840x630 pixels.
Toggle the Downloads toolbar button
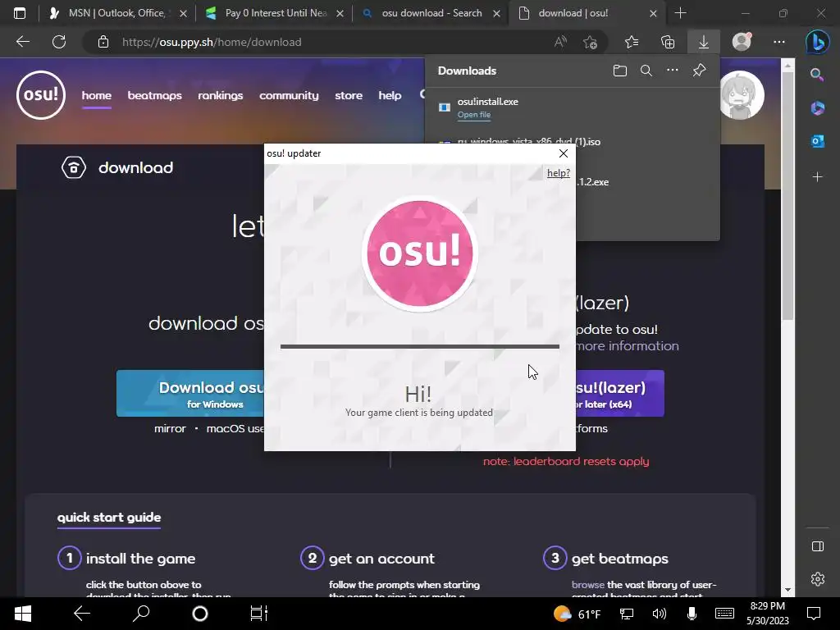tap(703, 42)
